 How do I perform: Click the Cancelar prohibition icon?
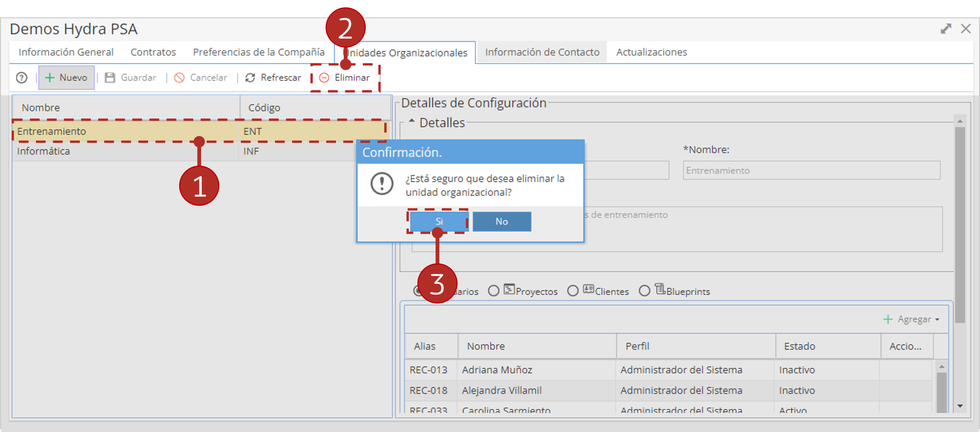click(179, 78)
